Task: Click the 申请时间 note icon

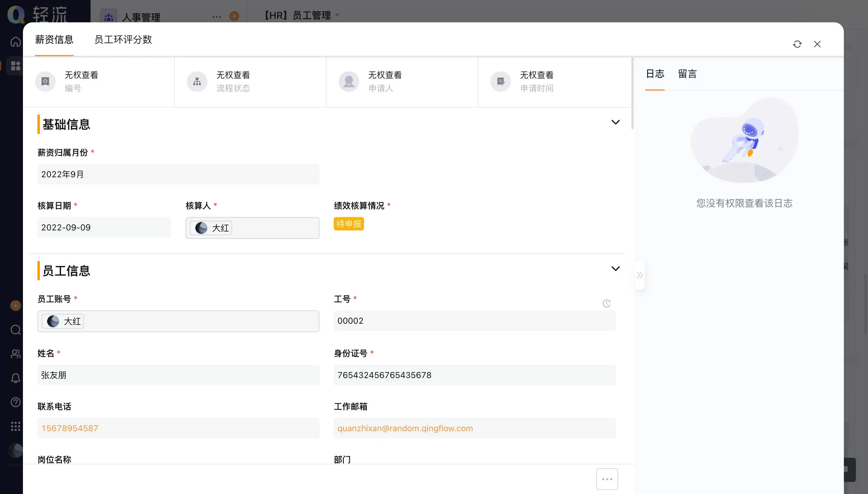Action: tap(501, 82)
